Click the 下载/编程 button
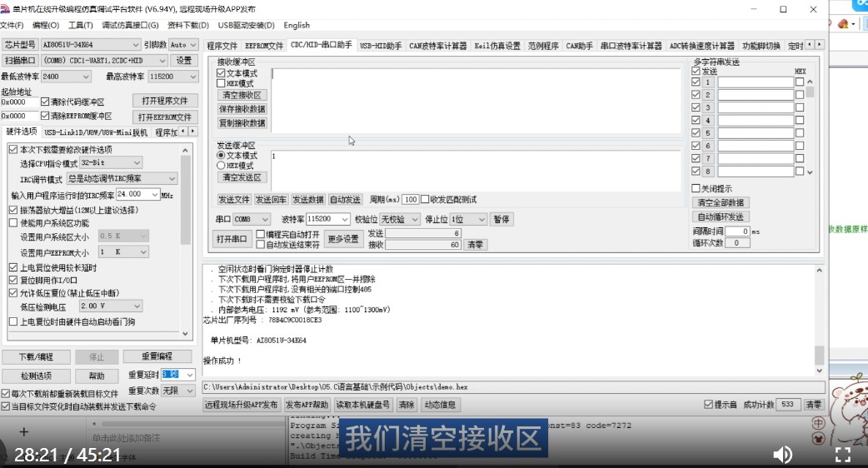This screenshot has height=468, width=868. click(36, 356)
